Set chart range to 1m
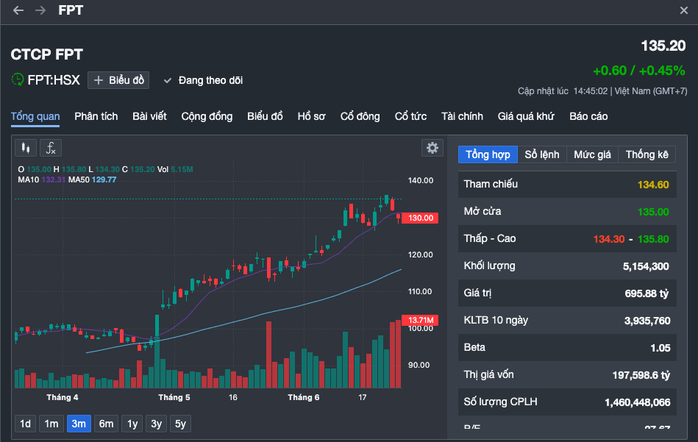 [x=51, y=424]
